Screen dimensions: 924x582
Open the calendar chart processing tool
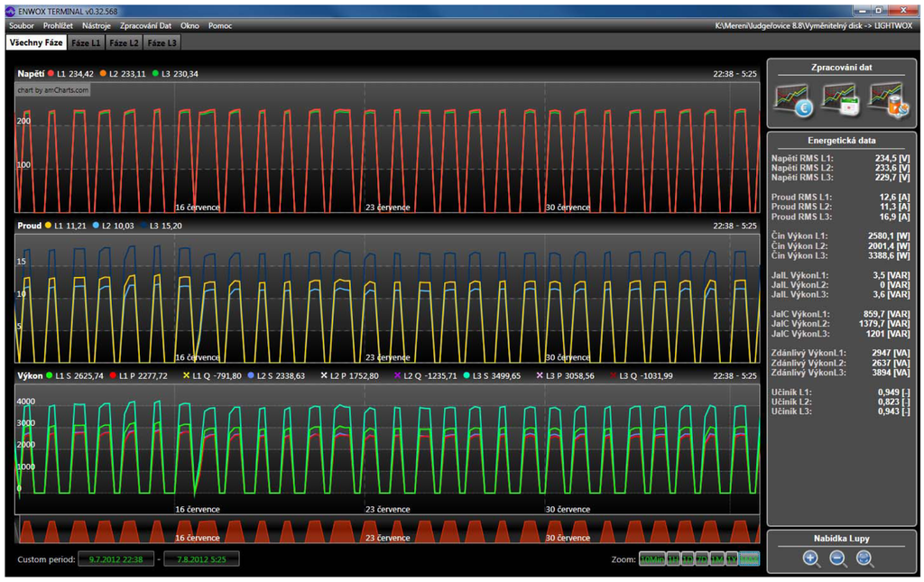[x=841, y=99]
